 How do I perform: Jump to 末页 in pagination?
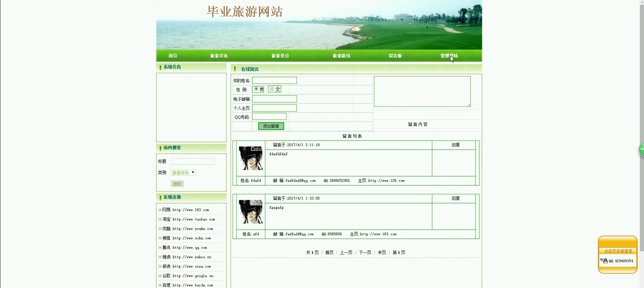382,252
